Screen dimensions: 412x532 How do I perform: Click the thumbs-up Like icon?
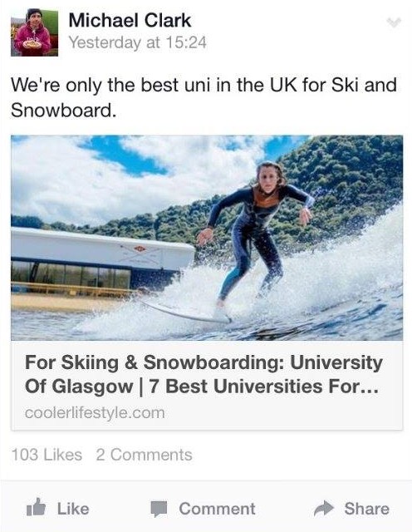[x=36, y=507]
